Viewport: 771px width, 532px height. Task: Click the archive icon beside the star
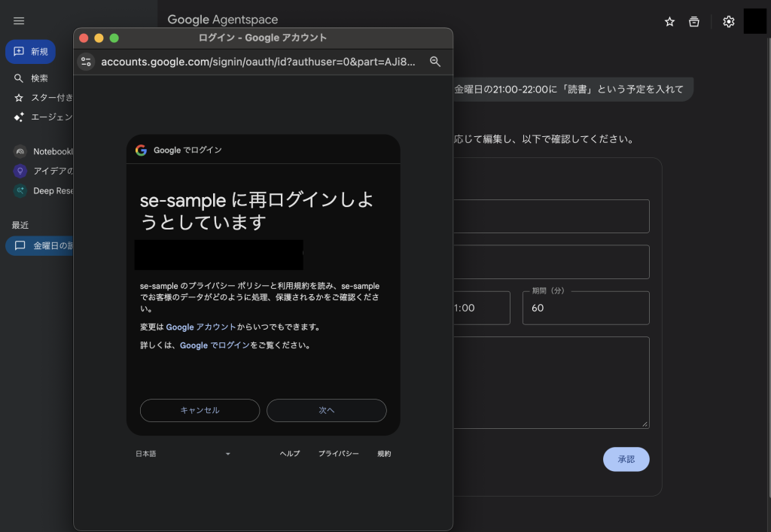tap(694, 22)
